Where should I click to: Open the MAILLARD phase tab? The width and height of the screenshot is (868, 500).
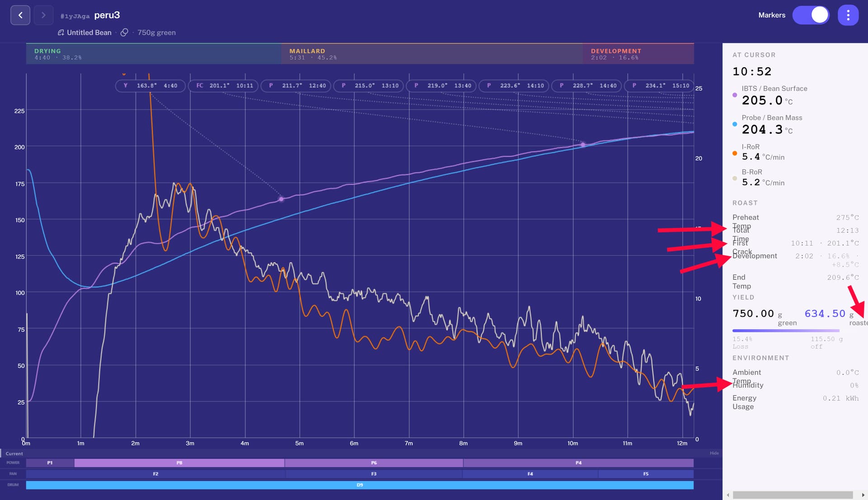point(432,54)
